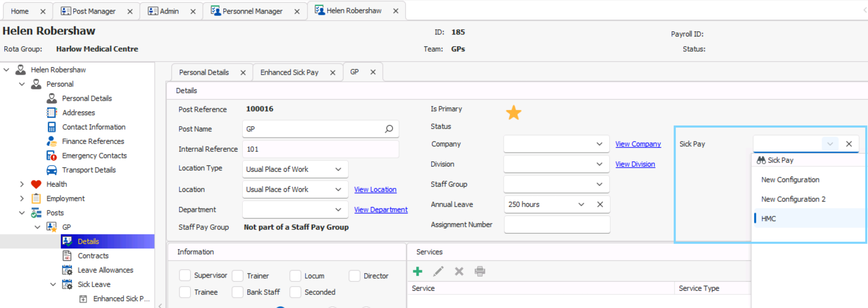The height and width of the screenshot is (308, 868).
Task: Expand the Health tree node
Action: pyautogui.click(x=22, y=184)
